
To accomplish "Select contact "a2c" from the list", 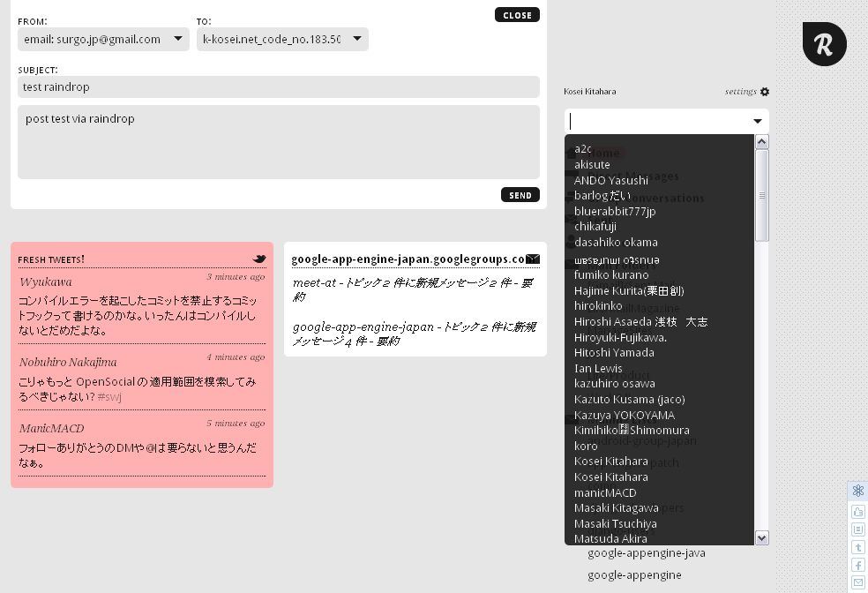I will 583,149.
